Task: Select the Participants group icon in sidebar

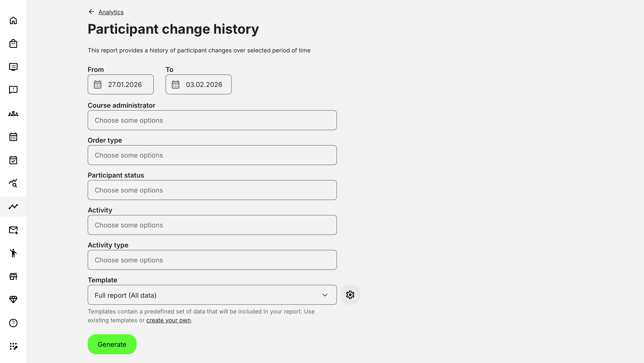Action: (x=13, y=114)
